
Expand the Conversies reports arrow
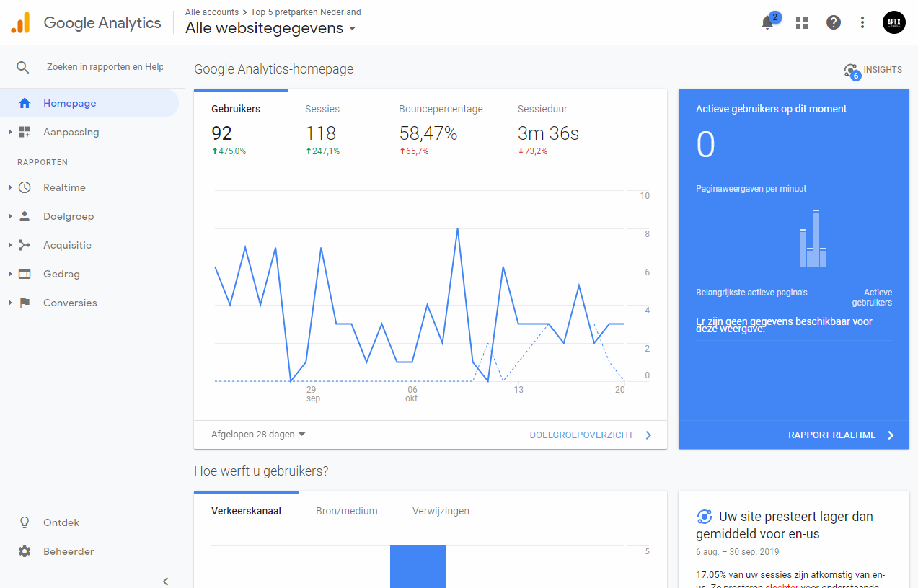pyautogui.click(x=10, y=303)
